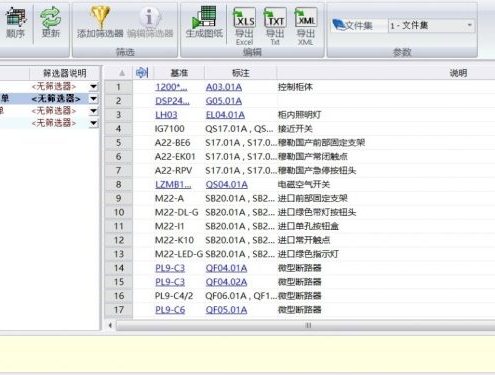Sort by the 基准 column header
This screenshot has height=375, width=495.
[179, 73]
